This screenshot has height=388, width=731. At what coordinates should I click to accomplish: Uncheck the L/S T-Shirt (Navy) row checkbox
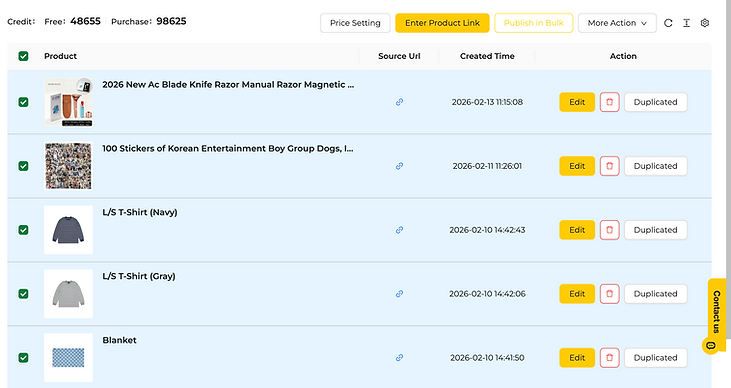coord(23,230)
